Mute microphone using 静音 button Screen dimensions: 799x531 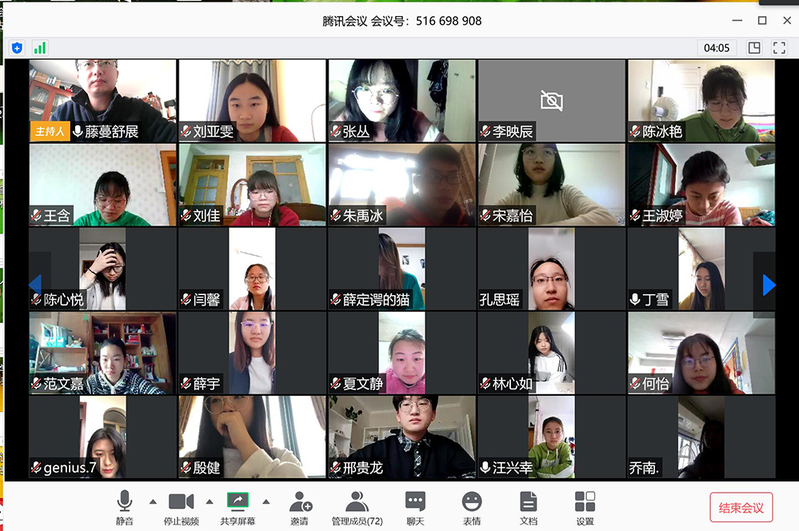(x=124, y=508)
